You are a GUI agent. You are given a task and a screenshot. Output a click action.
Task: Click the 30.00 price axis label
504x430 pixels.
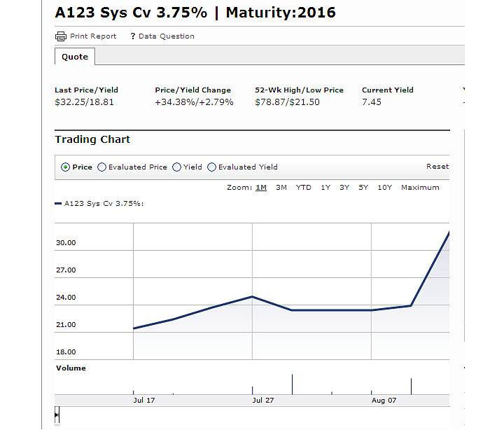click(x=66, y=243)
